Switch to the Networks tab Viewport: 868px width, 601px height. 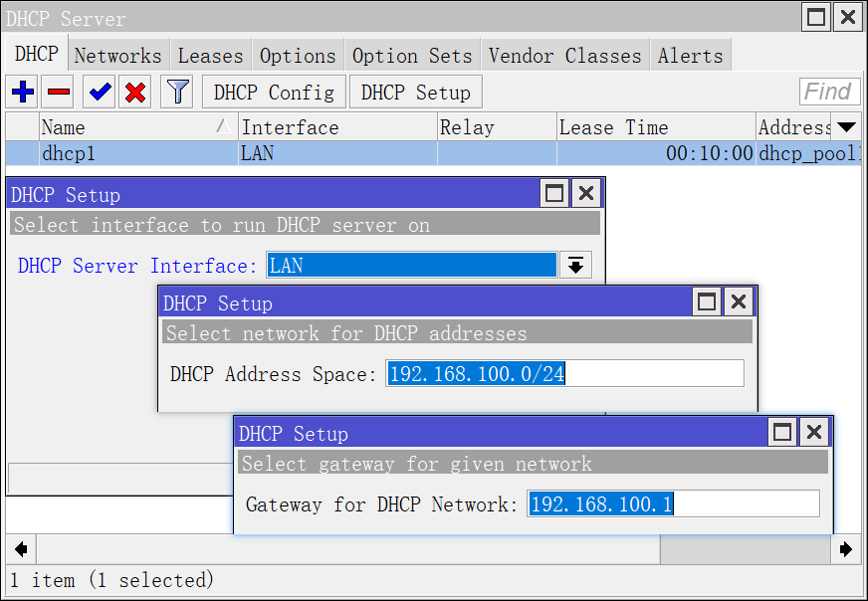[117, 56]
